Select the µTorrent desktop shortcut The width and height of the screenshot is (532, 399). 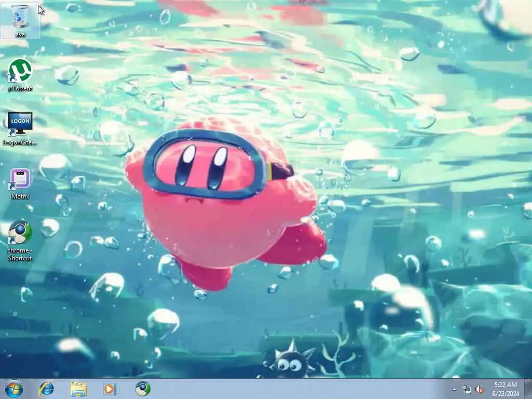click(20, 75)
